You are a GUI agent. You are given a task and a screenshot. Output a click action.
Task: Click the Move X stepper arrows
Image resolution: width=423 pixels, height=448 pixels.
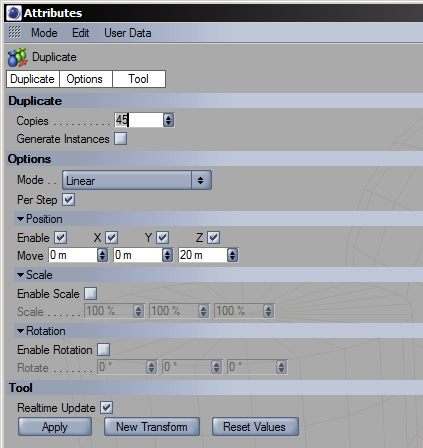[x=102, y=255]
